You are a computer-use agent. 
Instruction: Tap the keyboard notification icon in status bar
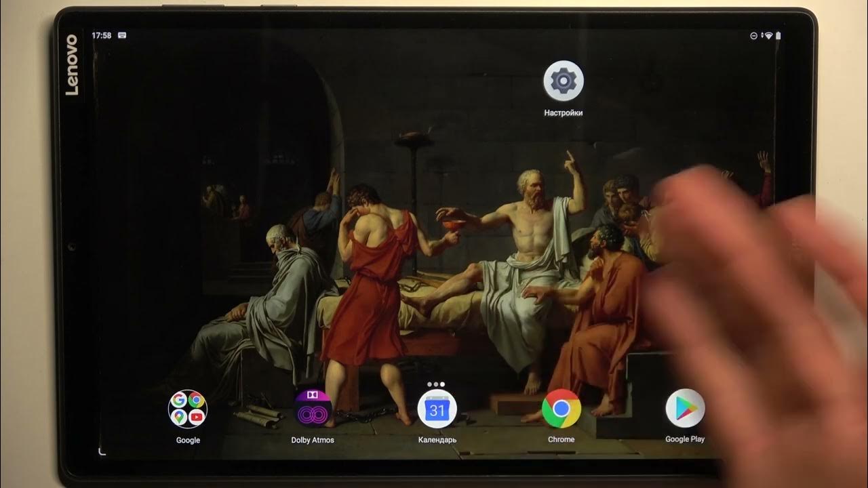pos(122,35)
